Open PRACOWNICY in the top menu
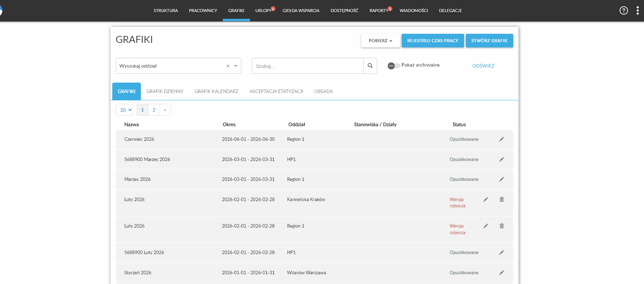644x284 pixels. pyautogui.click(x=203, y=11)
